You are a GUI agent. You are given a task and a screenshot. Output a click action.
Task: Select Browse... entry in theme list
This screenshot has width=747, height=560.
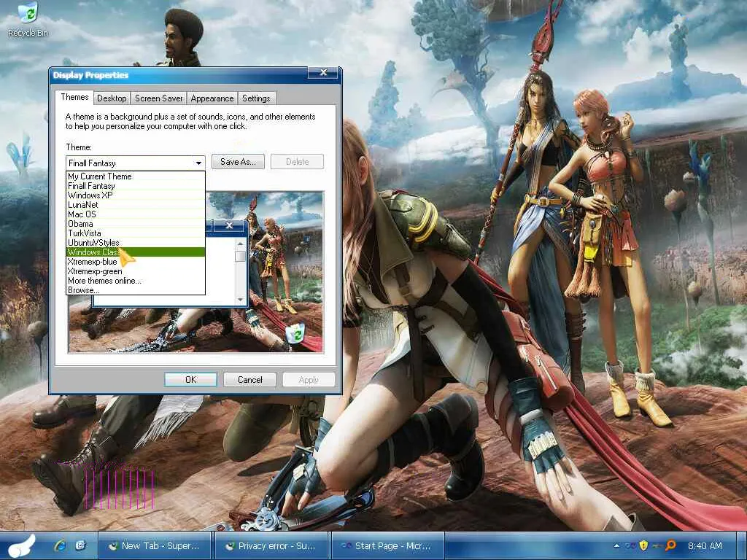[135, 290]
